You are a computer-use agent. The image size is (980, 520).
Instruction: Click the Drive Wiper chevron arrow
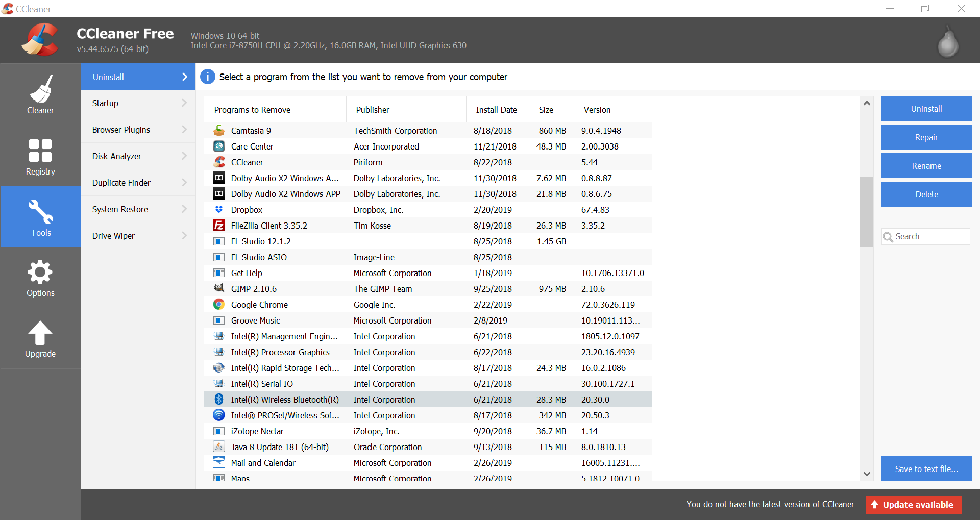(184, 236)
